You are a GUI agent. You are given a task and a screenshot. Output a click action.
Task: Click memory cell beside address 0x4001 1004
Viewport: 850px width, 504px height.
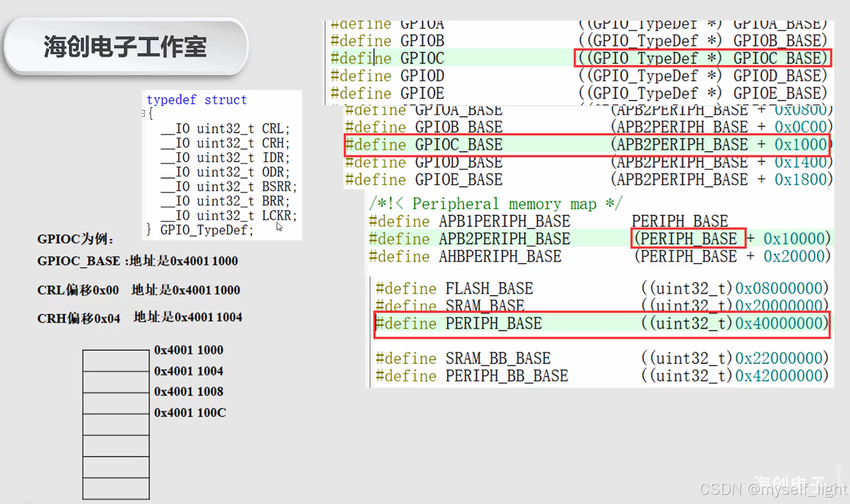click(116, 382)
